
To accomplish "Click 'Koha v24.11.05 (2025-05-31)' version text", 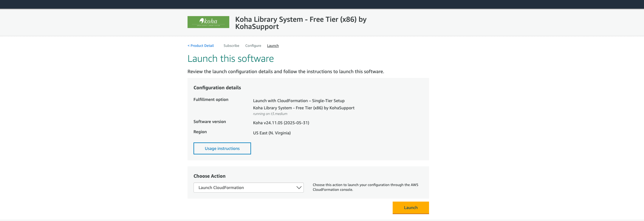I will 281,123.
